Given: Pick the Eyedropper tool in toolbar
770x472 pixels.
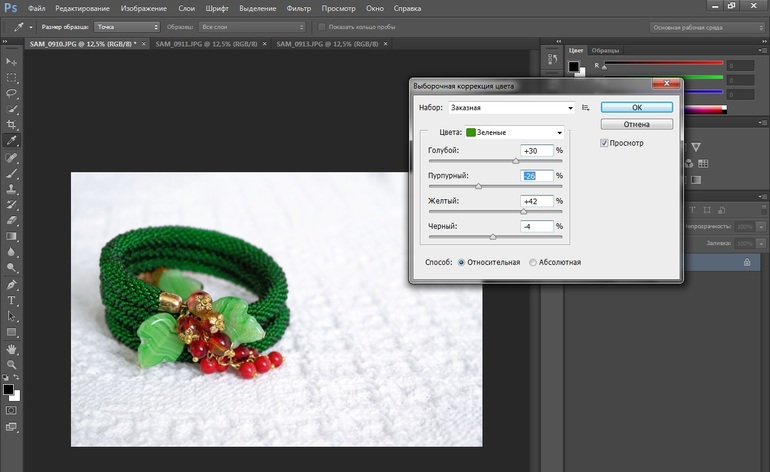Looking at the screenshot, I should pos(12,141).
